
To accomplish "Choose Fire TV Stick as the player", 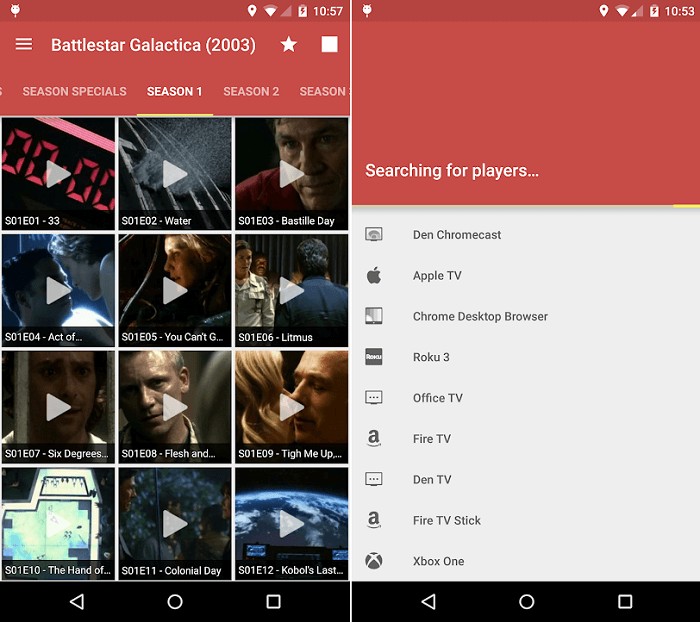I will 526,520.
